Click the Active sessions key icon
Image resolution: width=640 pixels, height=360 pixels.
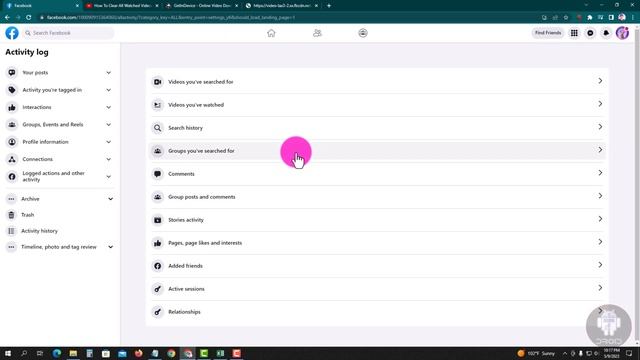(x=158, y=289)
